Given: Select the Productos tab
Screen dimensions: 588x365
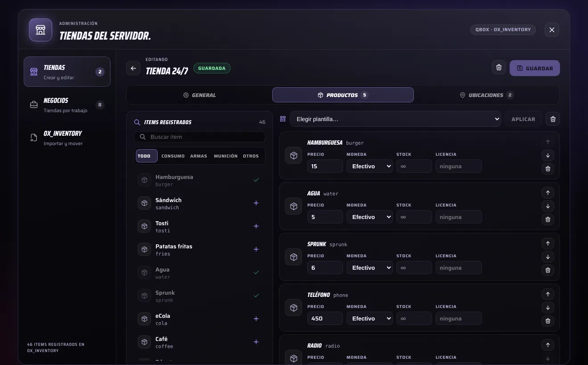Looking at the screenshot, I should 343,95.
